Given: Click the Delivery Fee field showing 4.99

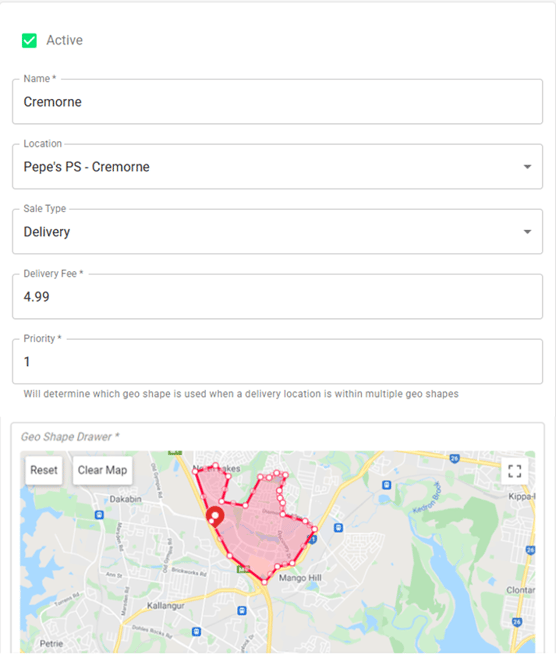Looking at the screenshot, I should 277,297.
